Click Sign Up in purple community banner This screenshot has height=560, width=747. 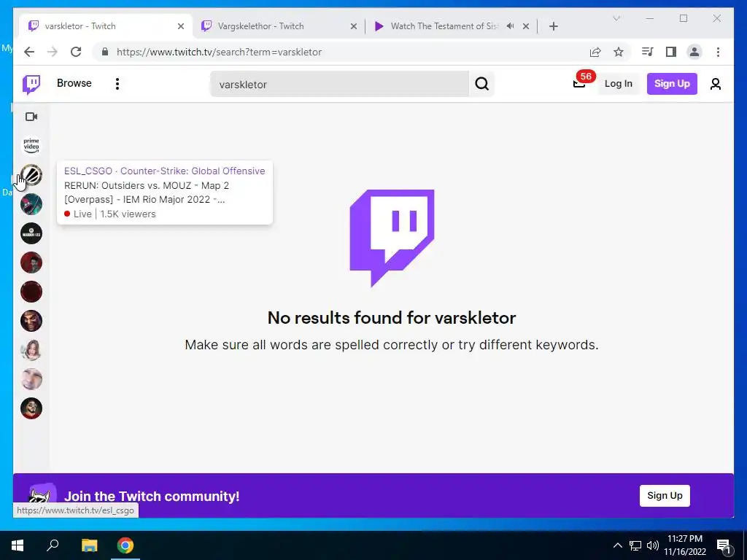[665, 496]
